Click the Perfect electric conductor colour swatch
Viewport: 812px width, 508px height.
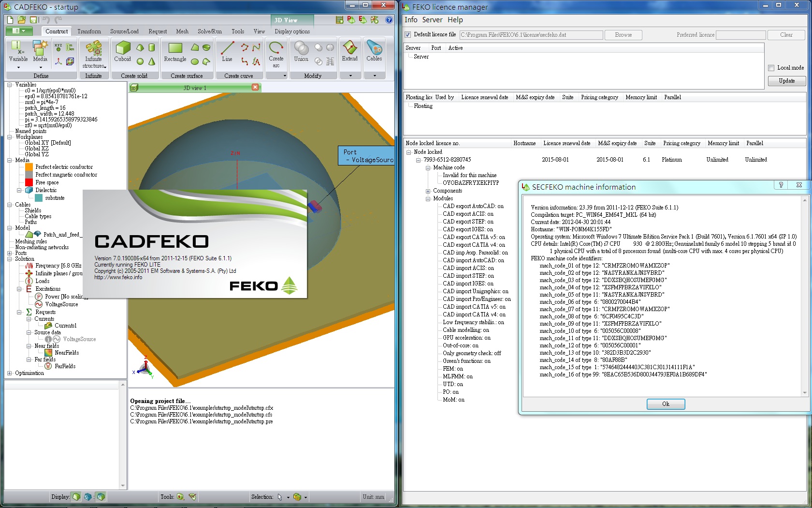click(29, 167)
